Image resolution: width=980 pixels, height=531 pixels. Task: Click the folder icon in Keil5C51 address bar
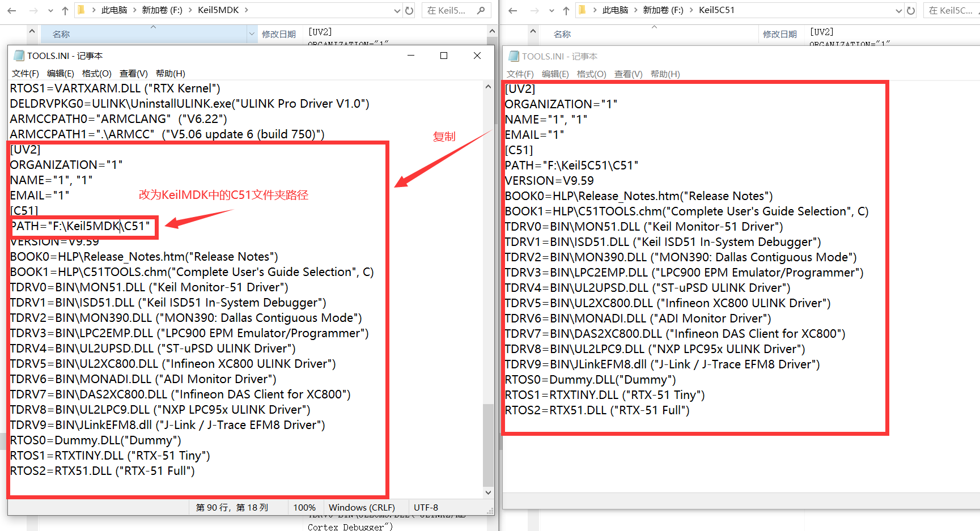coord(582,10)
